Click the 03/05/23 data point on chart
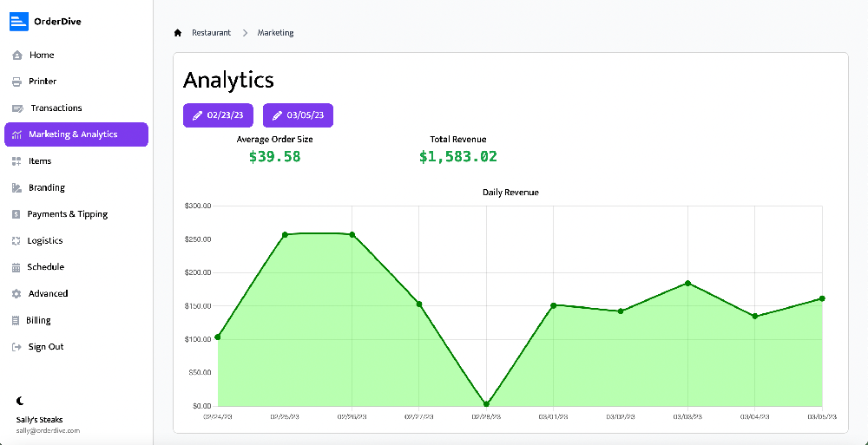The width and height of the screenshot is (868, 445). click(822, 298)
